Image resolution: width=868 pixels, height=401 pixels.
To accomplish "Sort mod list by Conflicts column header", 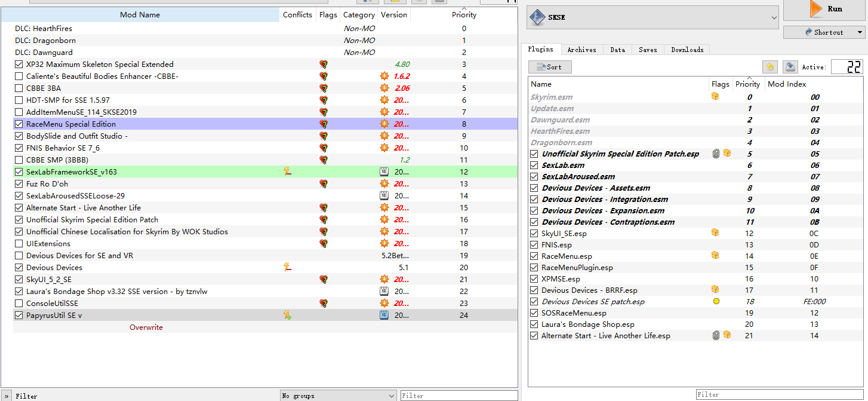I will coord(297,15).
